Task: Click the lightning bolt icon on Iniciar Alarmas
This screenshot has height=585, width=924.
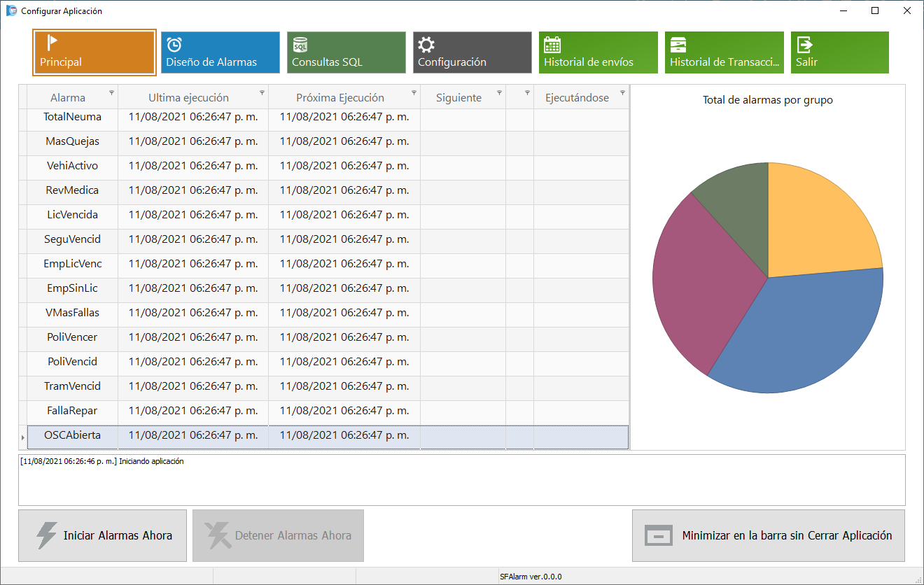Action: tap(46, 535)
